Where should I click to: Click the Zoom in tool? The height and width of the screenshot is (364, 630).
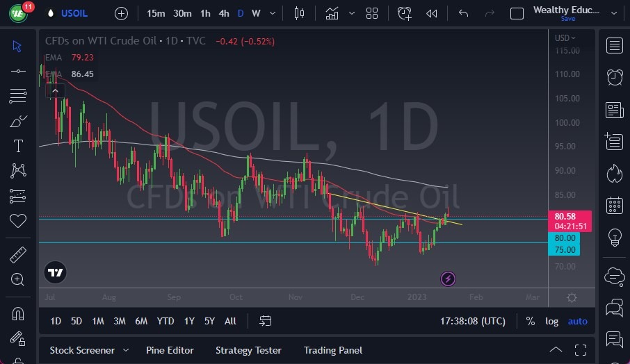tap(18, 280)
